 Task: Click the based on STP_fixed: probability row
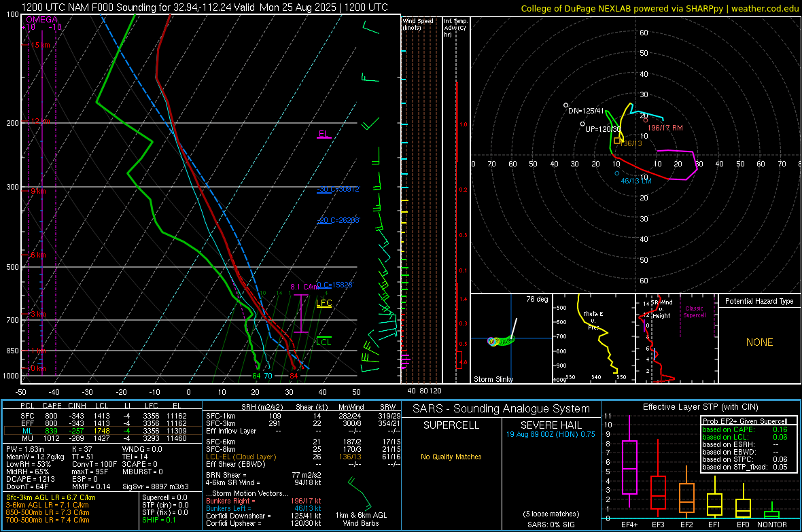[745, 467]
